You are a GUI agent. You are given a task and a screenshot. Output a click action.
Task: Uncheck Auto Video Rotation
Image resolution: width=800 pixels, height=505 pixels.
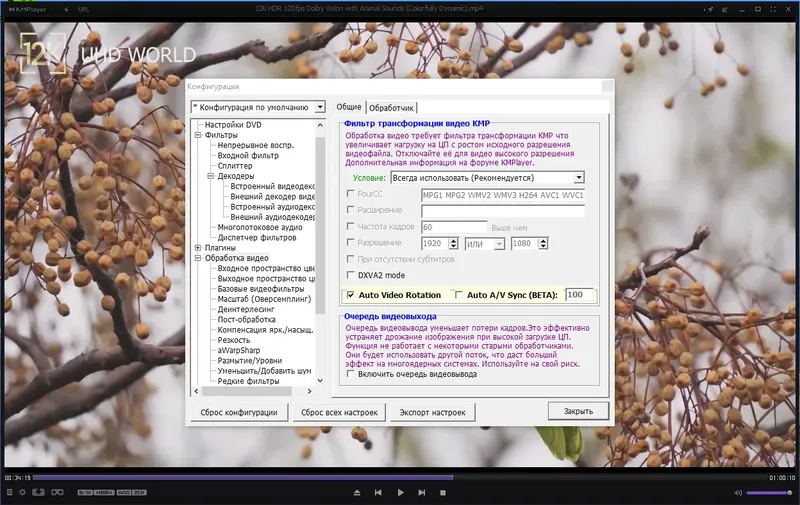tap(351, 295)
